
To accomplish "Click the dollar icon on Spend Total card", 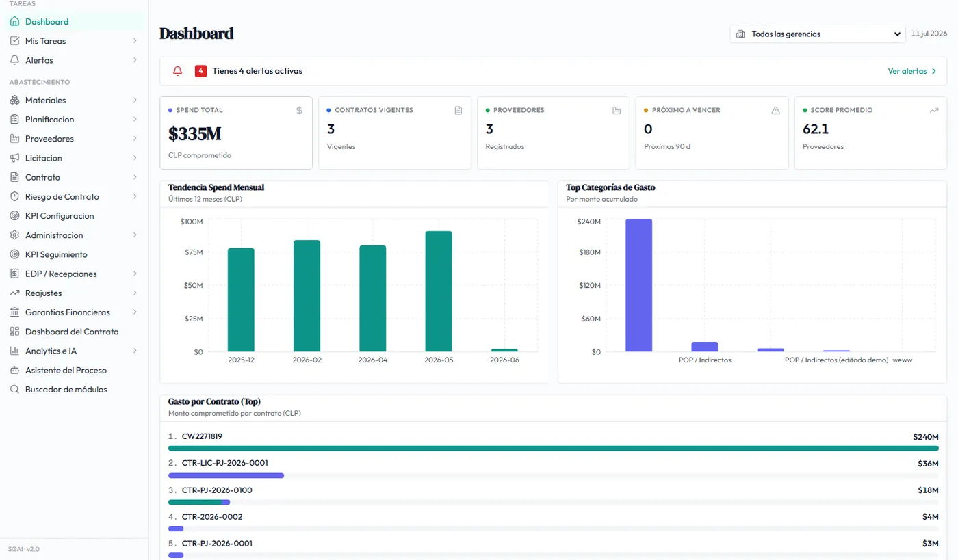I will 299,110.
